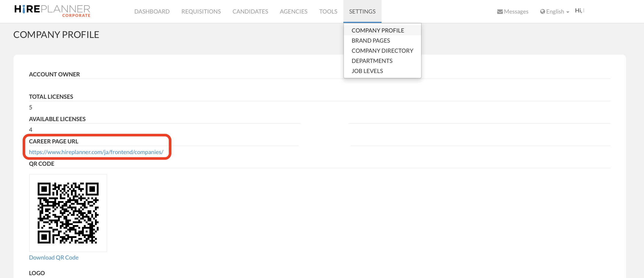Image resolution: width=644 pixels, height=278 pixels.
Task: Open Brand Pages from the Settings menu
Action: (x=371, y=40)
